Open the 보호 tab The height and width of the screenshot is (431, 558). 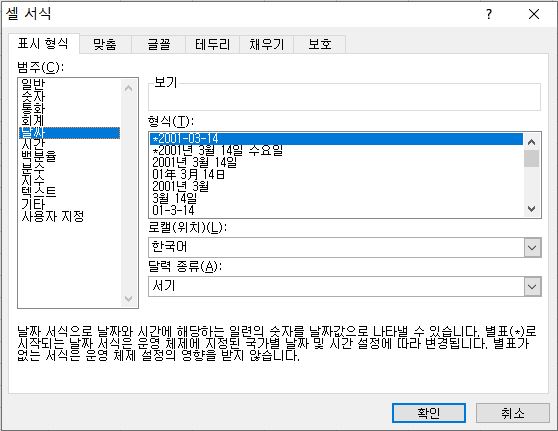coord(320,44)
